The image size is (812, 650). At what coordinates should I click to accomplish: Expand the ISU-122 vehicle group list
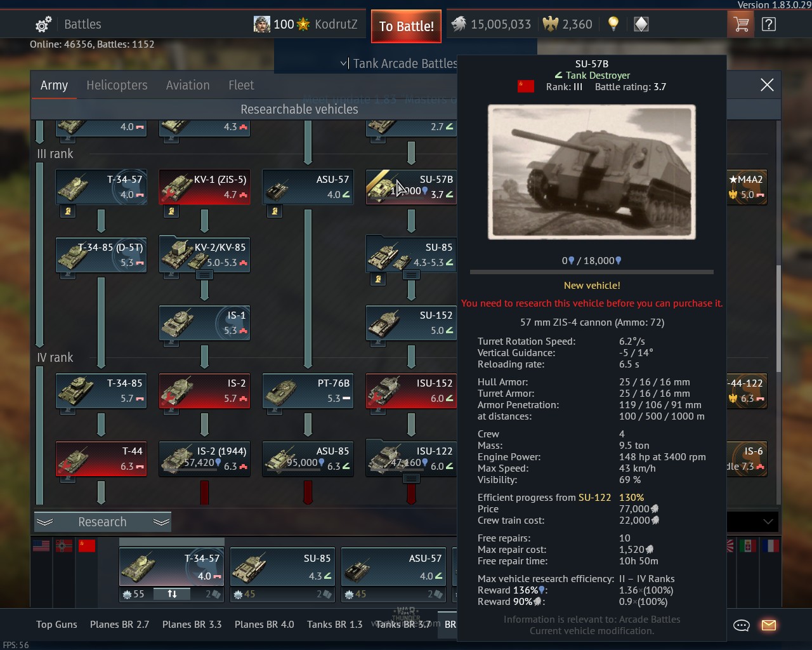tap(411, 479)
